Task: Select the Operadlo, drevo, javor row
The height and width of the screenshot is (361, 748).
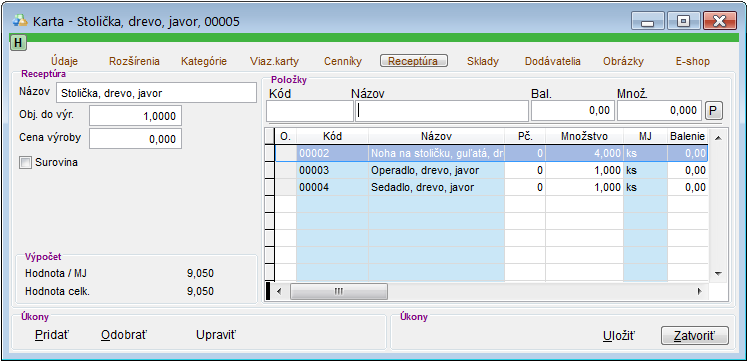Action: (491, 170)
